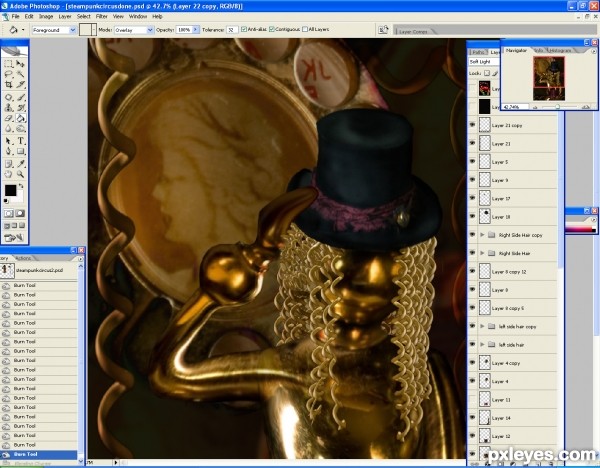Select the Healing Brush tool

[8, 97]
